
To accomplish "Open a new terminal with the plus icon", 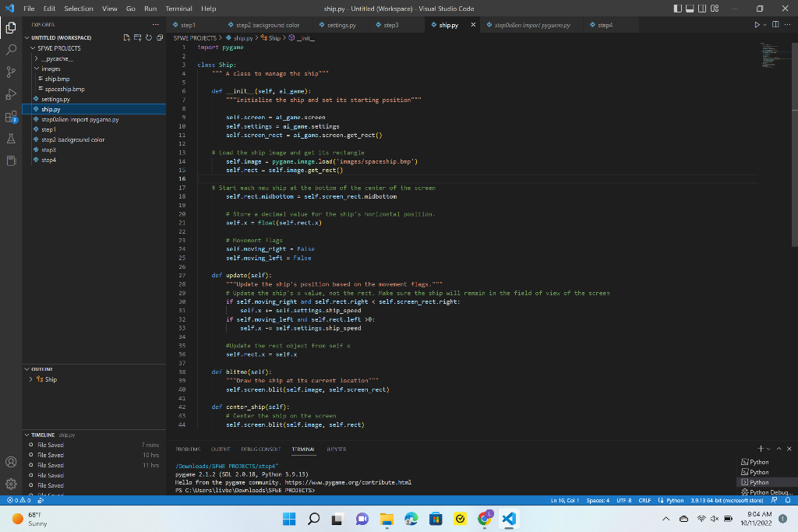I will point(761,448).
